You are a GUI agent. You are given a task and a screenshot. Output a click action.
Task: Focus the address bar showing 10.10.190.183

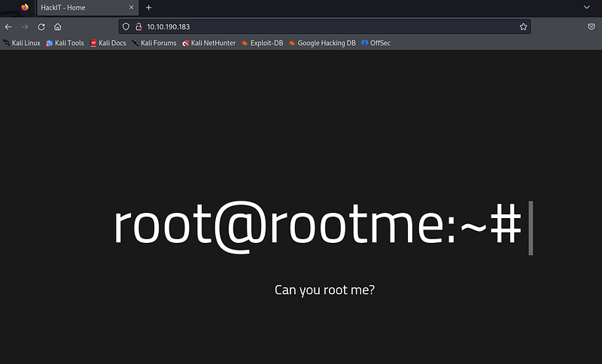coord(324,27)
